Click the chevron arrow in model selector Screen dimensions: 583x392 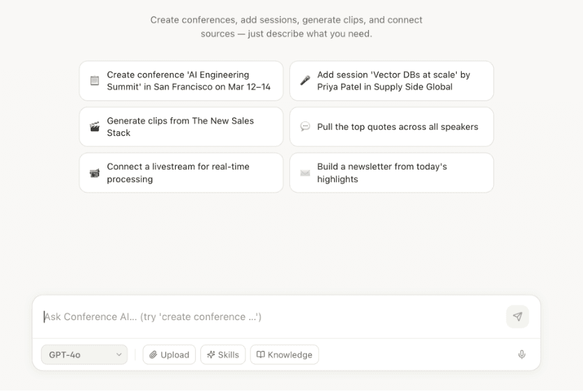pyautogui.click(x=119, y=354)
